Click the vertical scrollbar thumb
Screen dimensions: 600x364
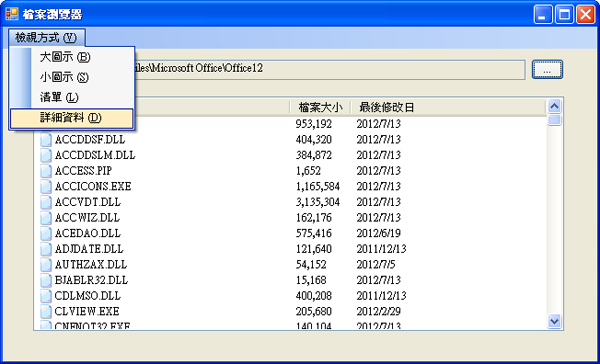[x=554, y=120]
